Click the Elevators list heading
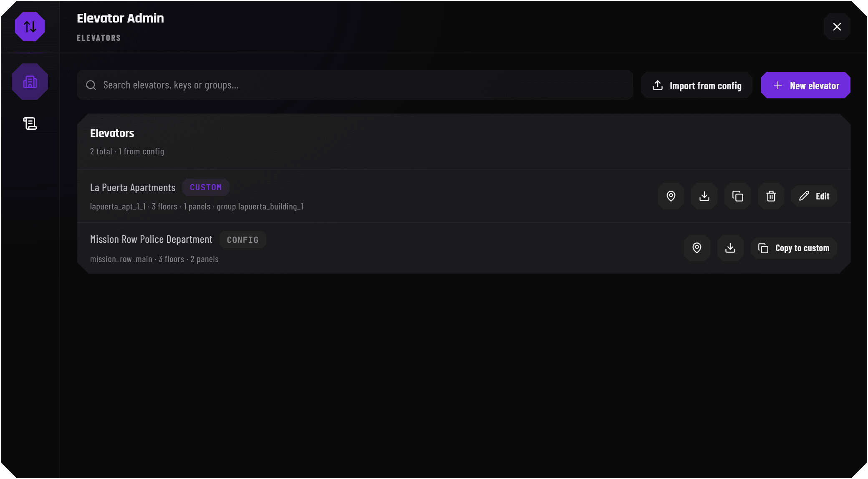 pyautogui.click(x=112, y=134)
